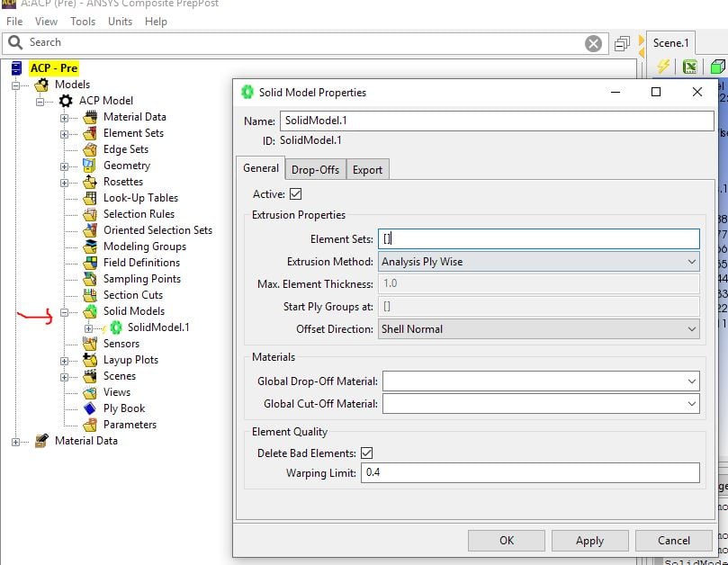
Task: Open the Units menu
Action: 120,22
